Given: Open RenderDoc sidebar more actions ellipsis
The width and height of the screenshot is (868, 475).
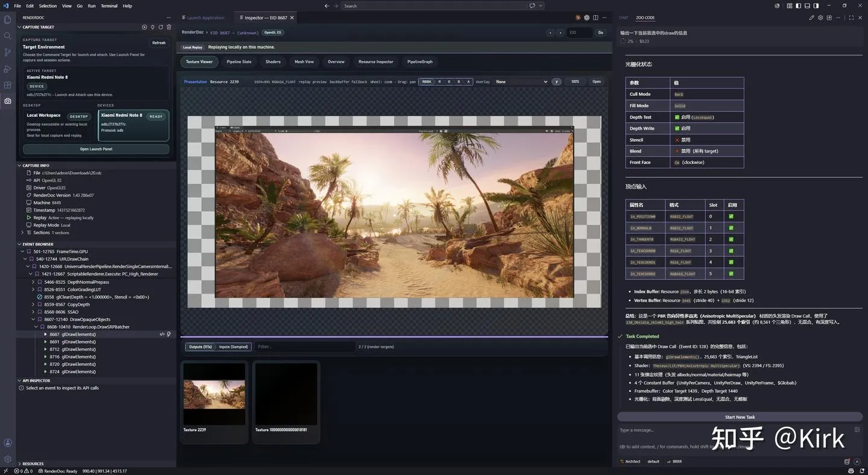Looking at the screenshot, I should click(x=169, y=17).
